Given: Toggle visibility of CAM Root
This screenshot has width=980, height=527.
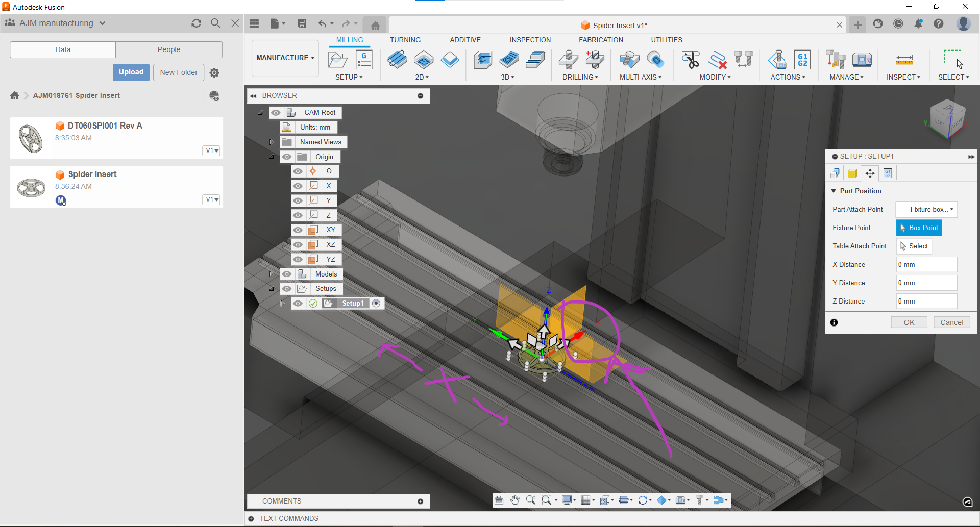Looking at the screenshot, I should 276,113.
